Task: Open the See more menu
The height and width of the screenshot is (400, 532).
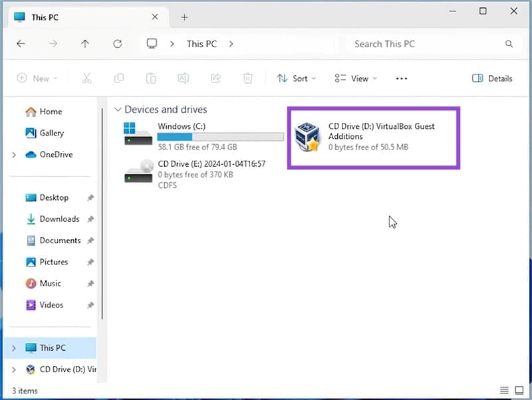Action: pyautogui.click(x=401, y=78)
